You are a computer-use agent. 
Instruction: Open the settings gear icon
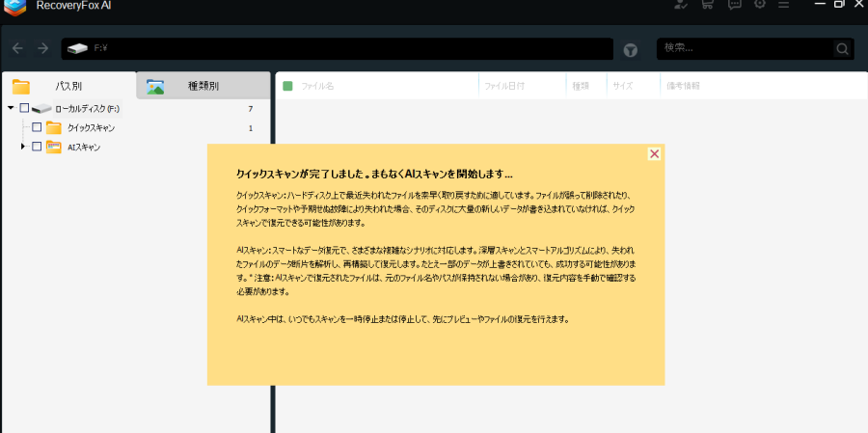click(x=760, y=3)
